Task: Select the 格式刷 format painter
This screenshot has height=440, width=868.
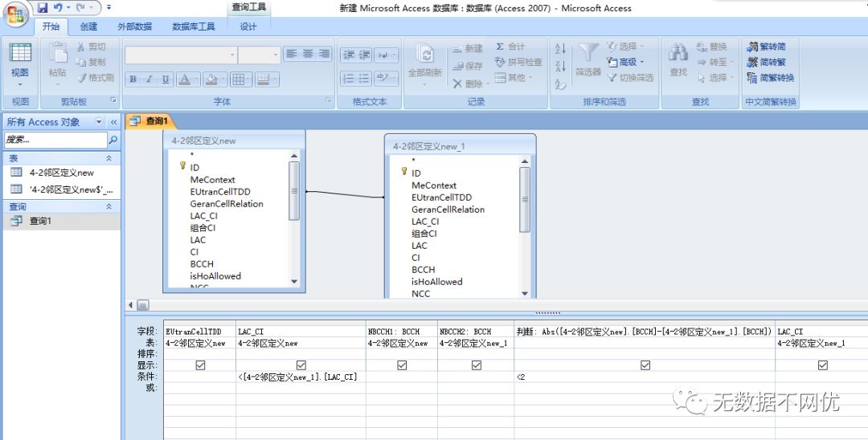Action: coord(95,77)
